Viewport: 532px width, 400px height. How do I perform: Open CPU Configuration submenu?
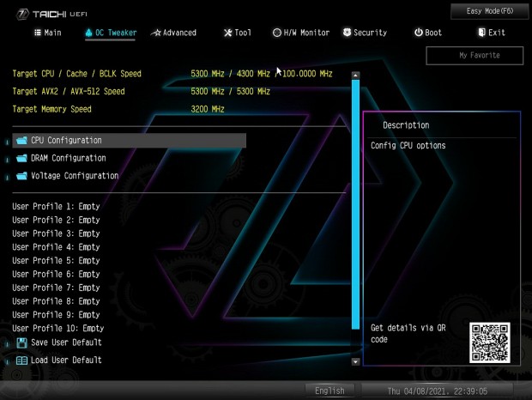129,140
